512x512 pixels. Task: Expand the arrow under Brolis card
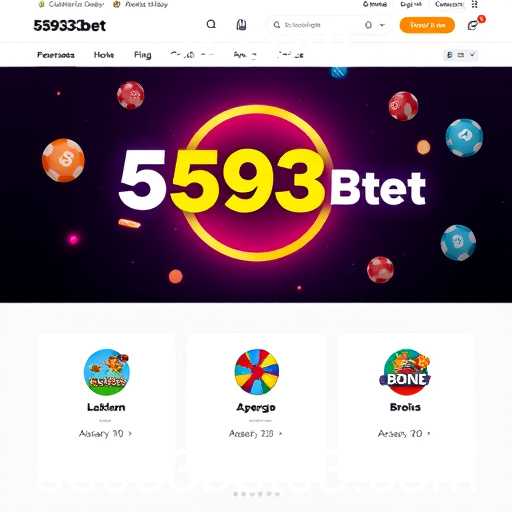[x=429, y=433]
